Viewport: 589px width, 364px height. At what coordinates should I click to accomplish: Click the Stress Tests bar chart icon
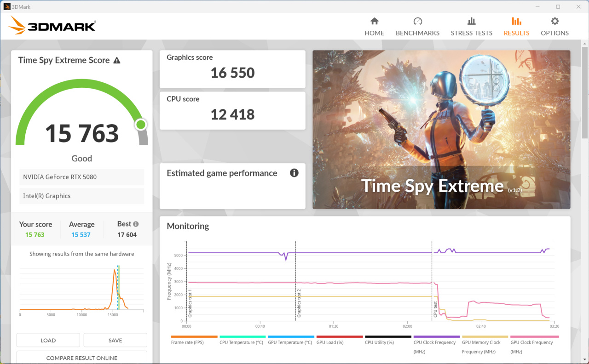click(471, 21)
